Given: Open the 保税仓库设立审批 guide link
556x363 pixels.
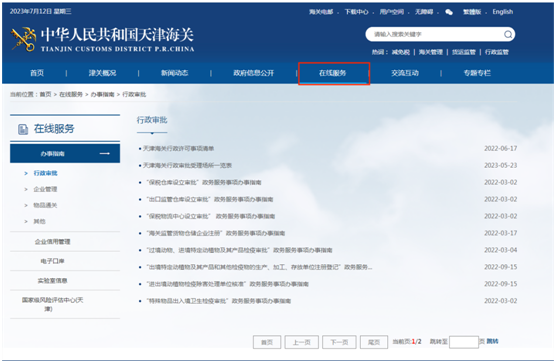Looking at the screenshot, I should click(x=204, y=183).
